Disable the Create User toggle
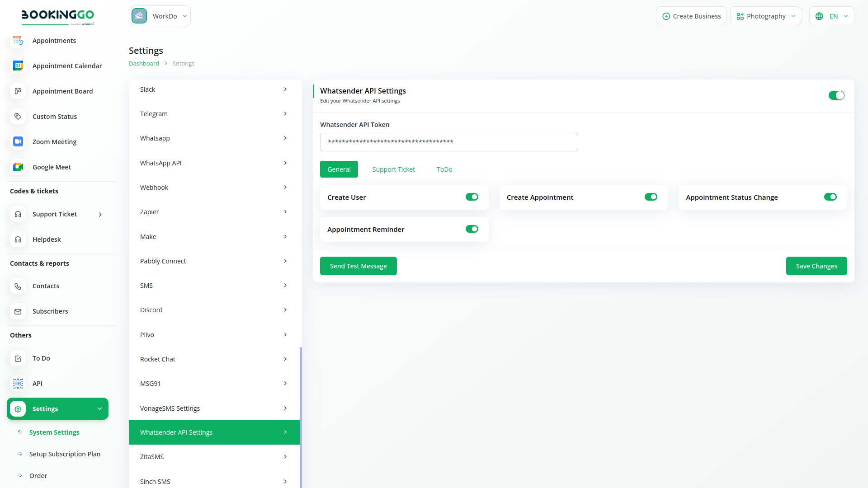Screen dimensions: 868x488 [x=472, y=197]
